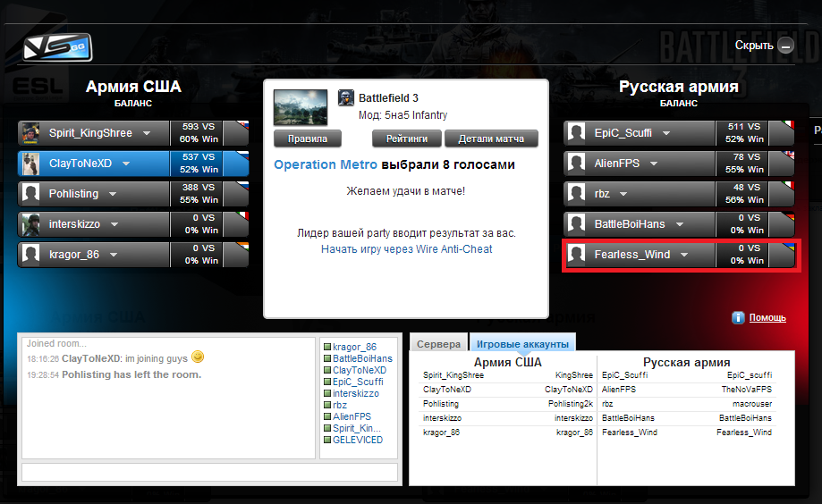Click the Правила button

(x=308, y=139)
